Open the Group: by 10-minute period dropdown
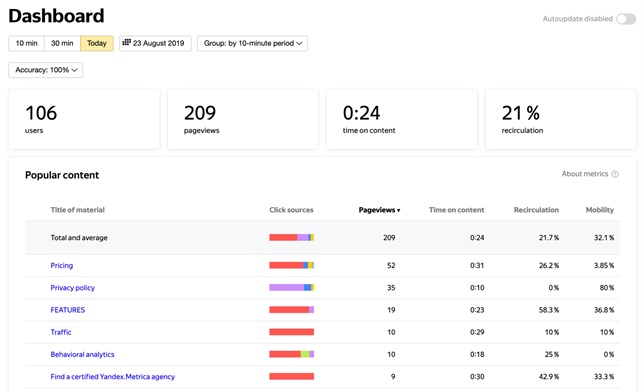 pyautogui.click(x=252, y=43)
